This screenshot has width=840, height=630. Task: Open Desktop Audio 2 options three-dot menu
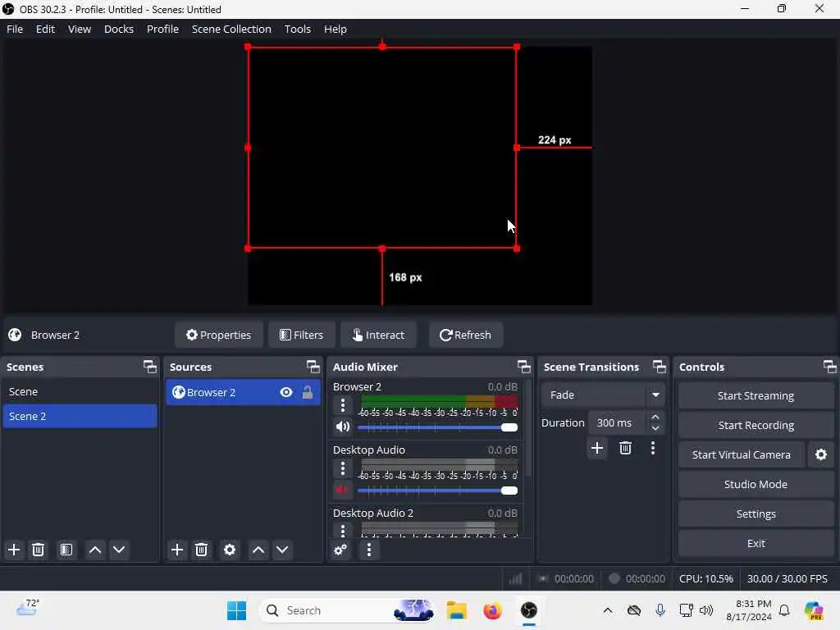[343, 531]
